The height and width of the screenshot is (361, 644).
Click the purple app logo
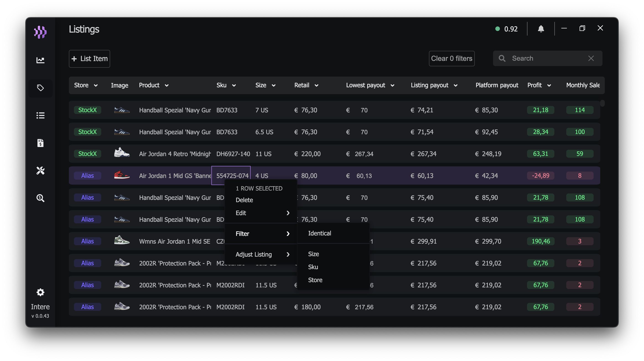click(x=40, y=32)
